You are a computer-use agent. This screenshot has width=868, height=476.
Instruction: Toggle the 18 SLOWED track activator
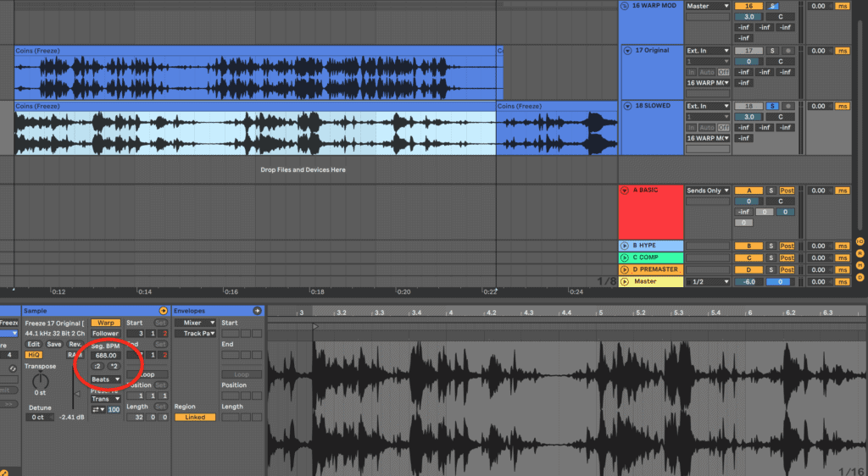(x=748, y=106)
